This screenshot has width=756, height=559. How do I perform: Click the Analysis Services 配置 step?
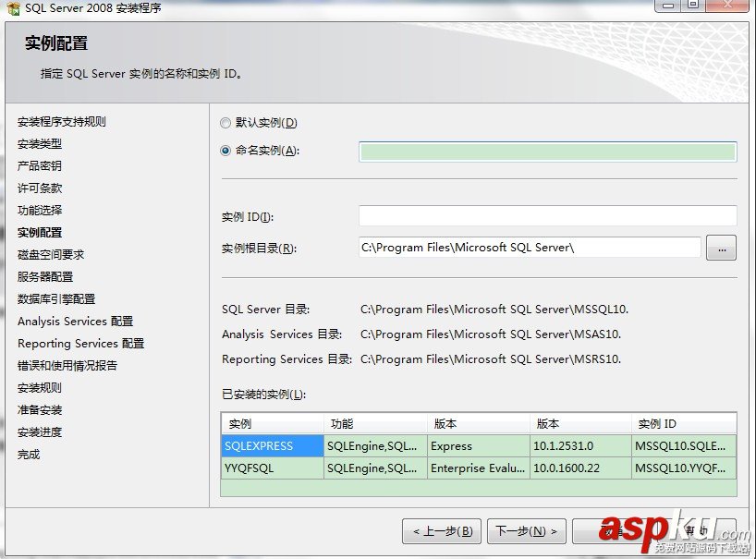click(75, 321)
